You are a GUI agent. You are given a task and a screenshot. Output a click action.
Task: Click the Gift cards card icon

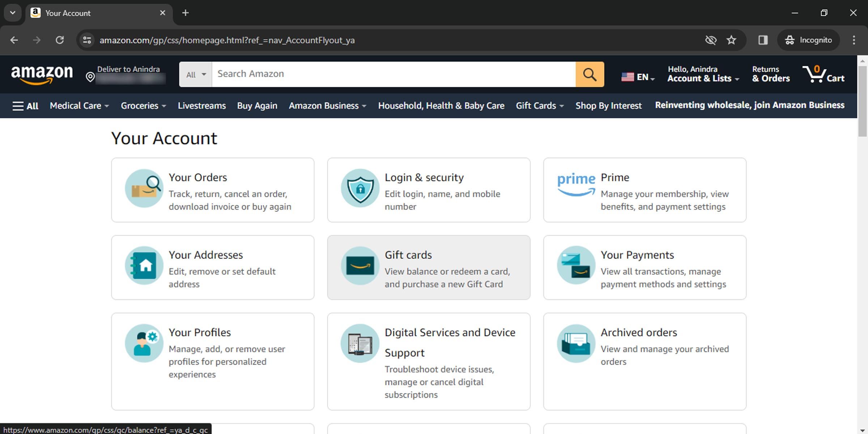[x=359, y=266]
